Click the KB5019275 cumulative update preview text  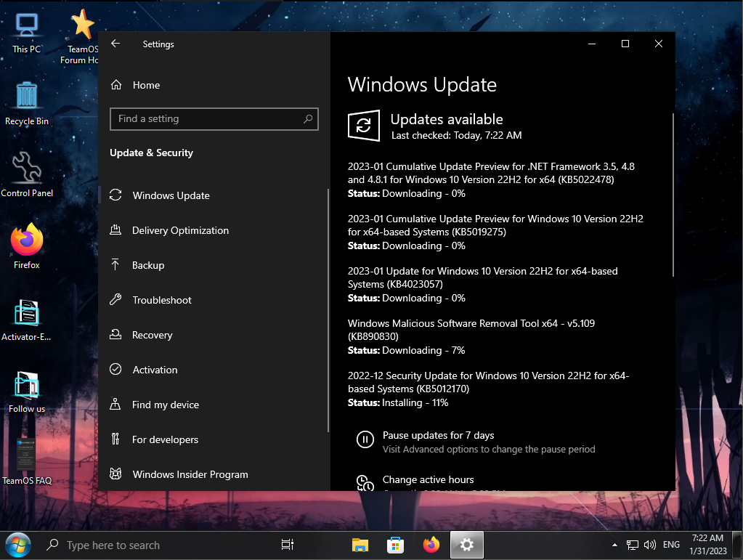coord(495,225)
